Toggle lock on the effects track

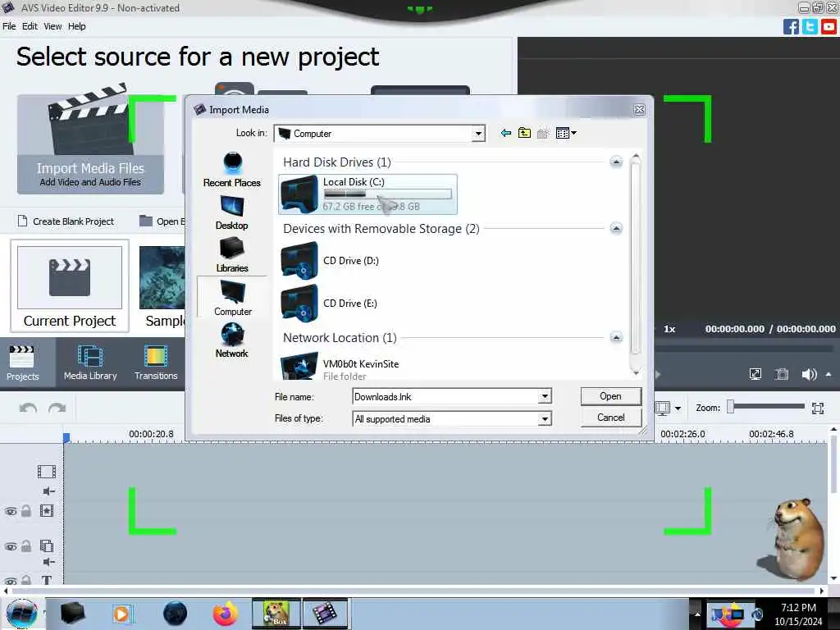[26, 511]
